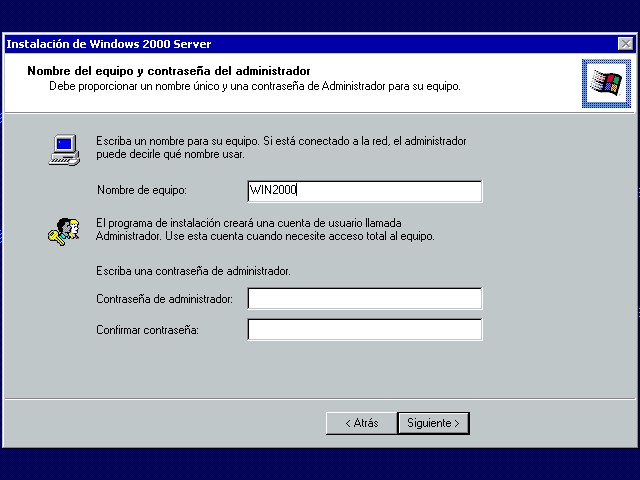Close the Windows 2000 Server setup dialog
Screen dimensions: 640x480
point(625,44)
